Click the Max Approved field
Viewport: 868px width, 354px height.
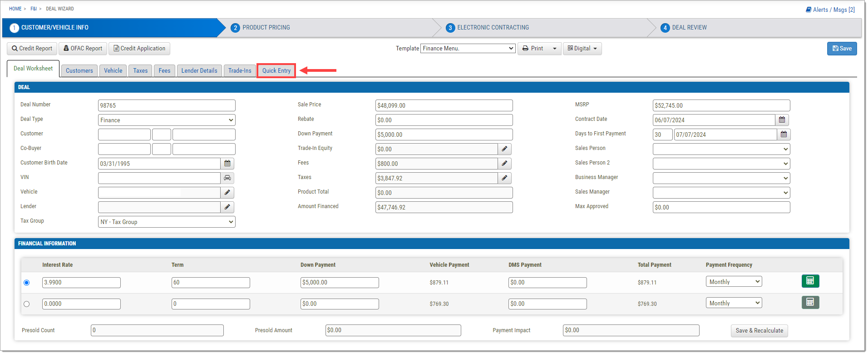(x=721, y=207)
